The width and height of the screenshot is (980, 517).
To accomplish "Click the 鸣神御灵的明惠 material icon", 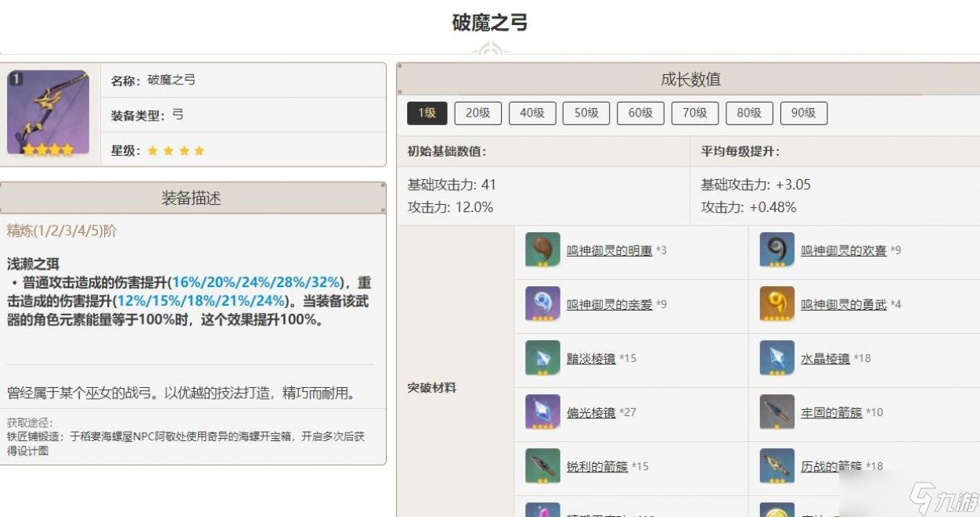I will tap(542, 250).
